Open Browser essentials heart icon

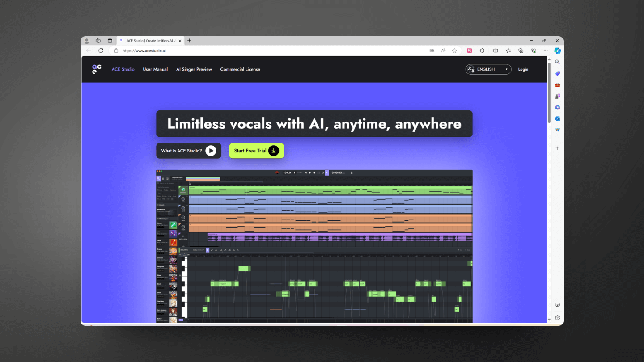(x=534, y=51)
